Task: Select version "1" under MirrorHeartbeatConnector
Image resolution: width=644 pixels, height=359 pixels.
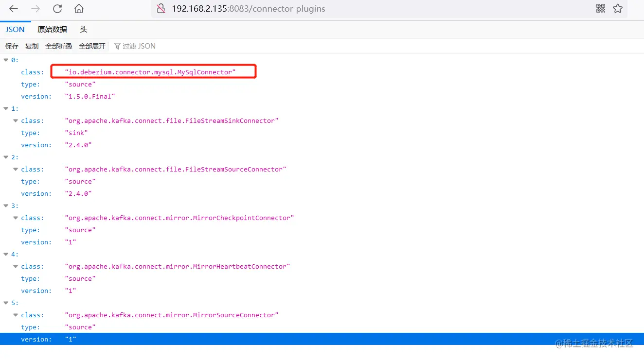Action: (71, 291)
